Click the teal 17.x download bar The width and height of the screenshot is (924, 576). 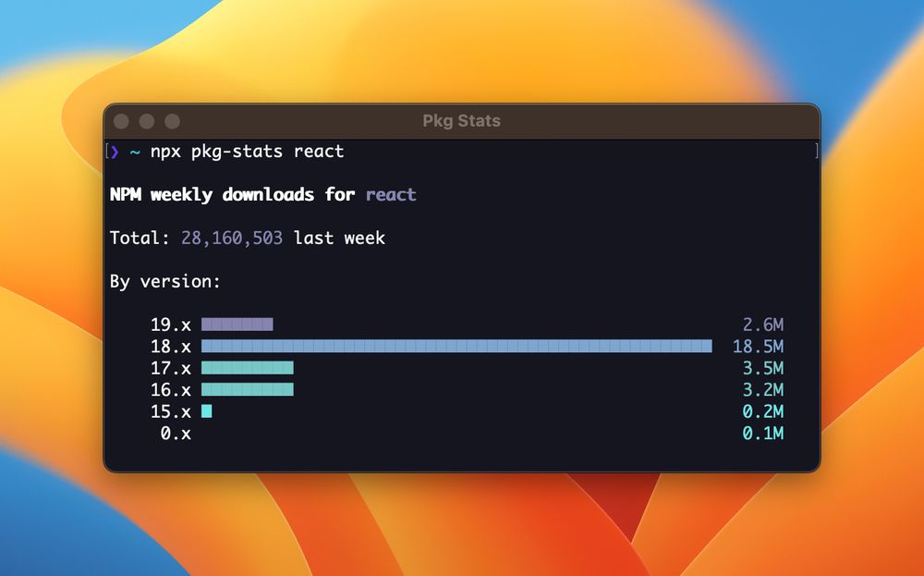(x=248, y=368)
